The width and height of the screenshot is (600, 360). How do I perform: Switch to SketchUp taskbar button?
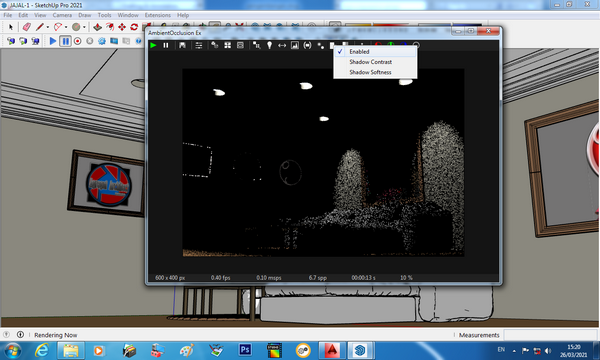pos(360,350)
